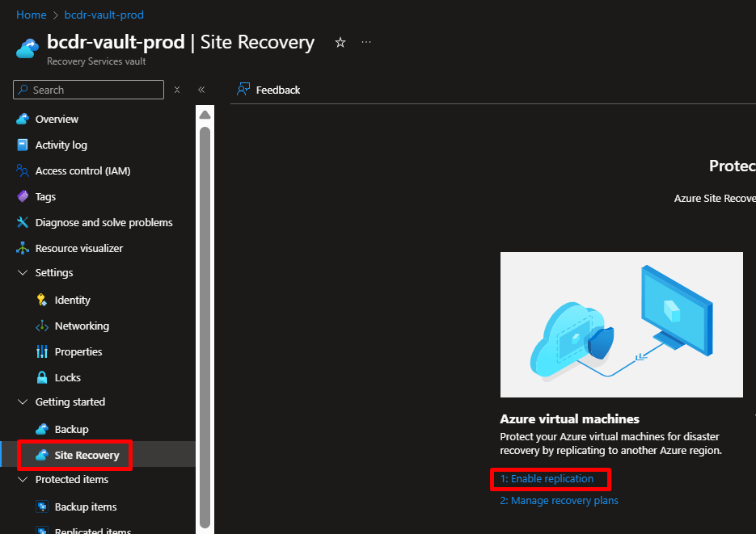Favorite the vault with the star icon

340,43
